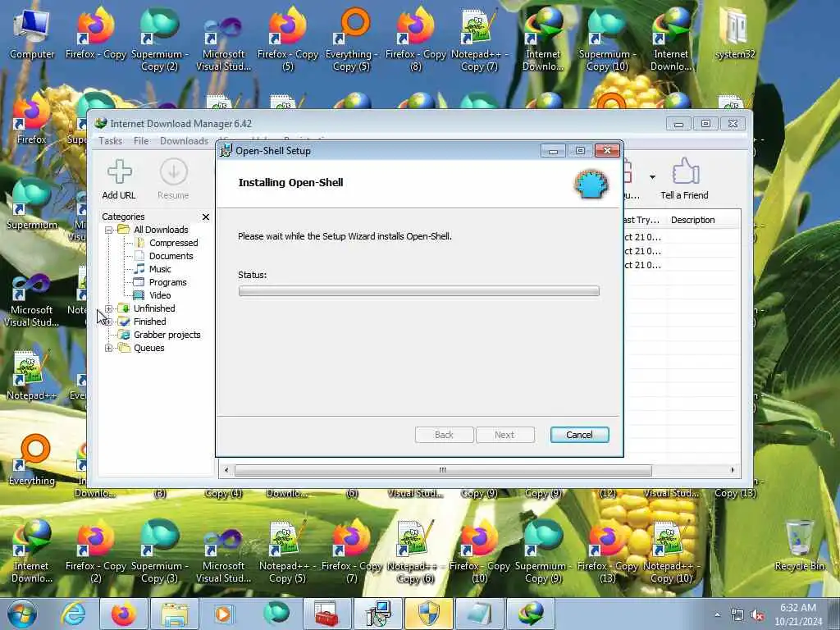Viewport: 840px width, 630px height.
Task: Click the Supermium taskbar icon
Action: click(x=276, y=614)
